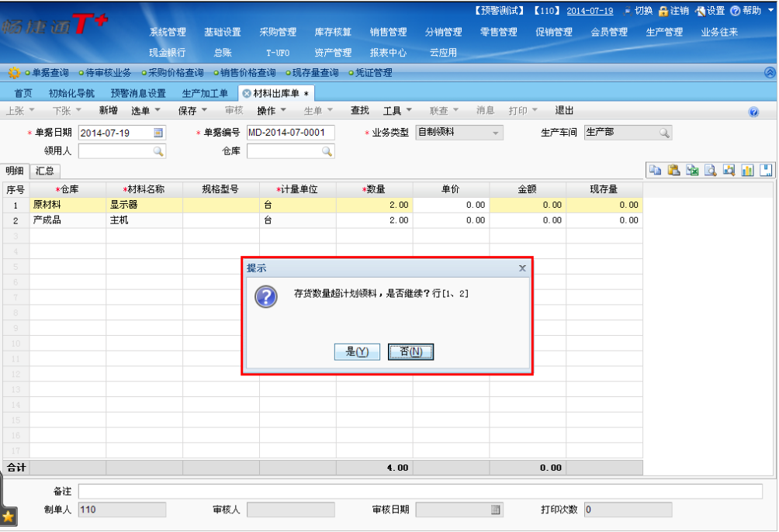Click the blue help icon on toolbar

point(753,112)
